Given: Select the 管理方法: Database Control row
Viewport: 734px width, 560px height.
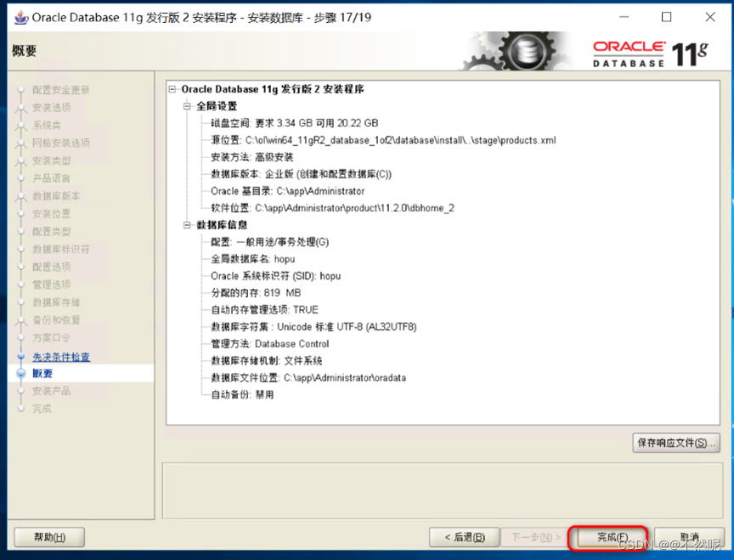Looking at the screenshot, I should click(269, 343).
